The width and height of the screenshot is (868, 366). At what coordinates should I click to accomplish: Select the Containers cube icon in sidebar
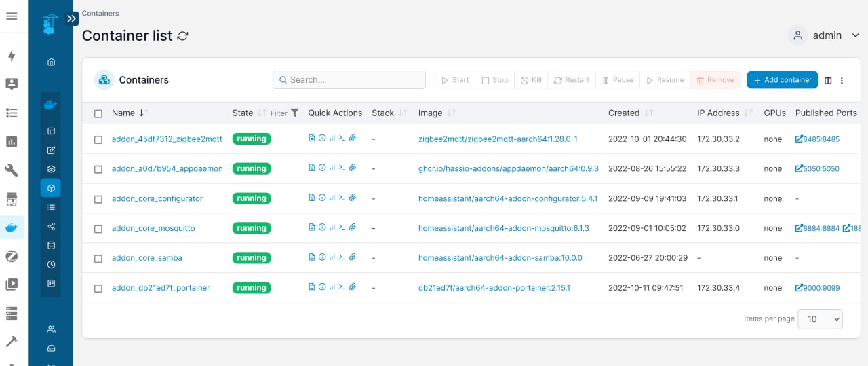tap(51, 187)
